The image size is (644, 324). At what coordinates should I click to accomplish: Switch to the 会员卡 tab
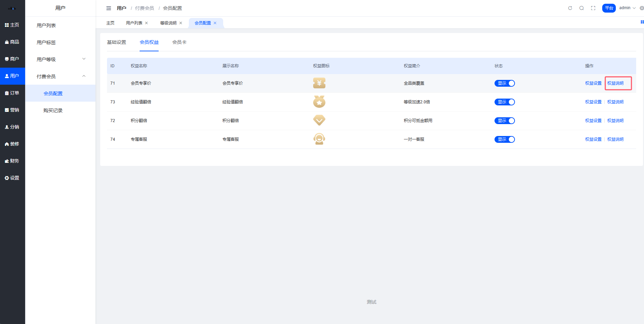179,42
